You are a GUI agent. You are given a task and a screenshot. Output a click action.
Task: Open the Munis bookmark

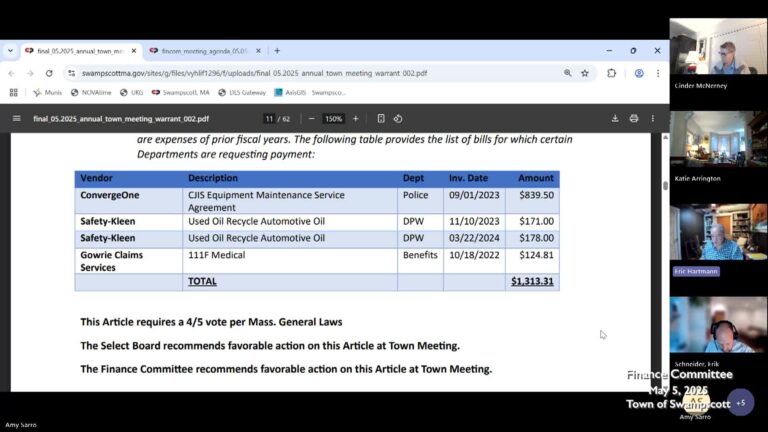pyautogui.click(x=50, y=92)
